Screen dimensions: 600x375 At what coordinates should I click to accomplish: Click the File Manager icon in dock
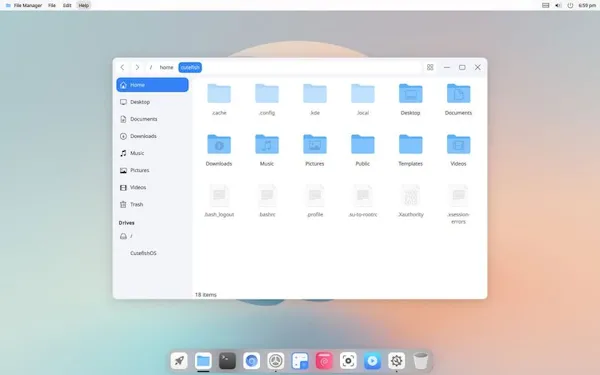[203, 360]
